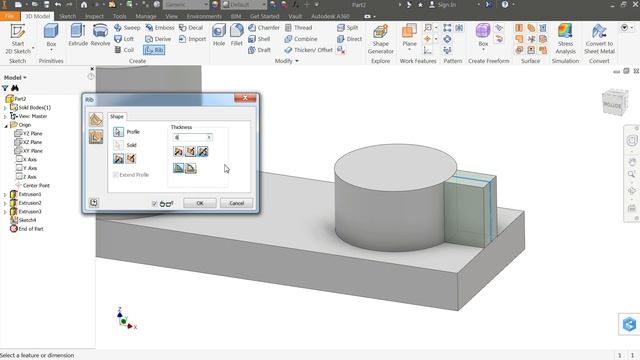Open the Manage ribbon tab

pyautogui.click(x=146, y=16)
